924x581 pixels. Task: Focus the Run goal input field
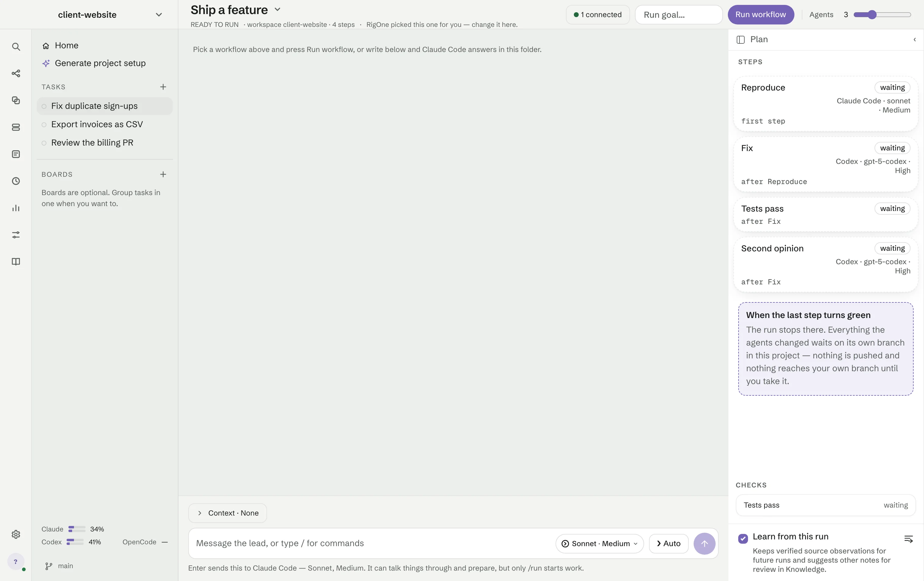pyautogui.click(x=678, y=15)
